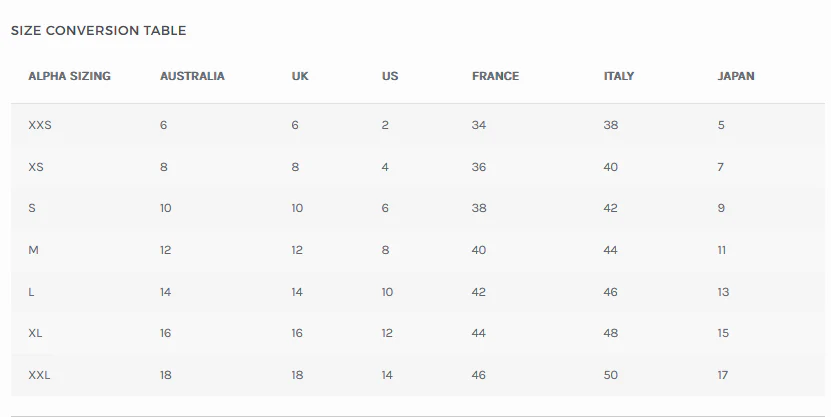
Task: Click the US column header
Action: click(x=390, y=76)
